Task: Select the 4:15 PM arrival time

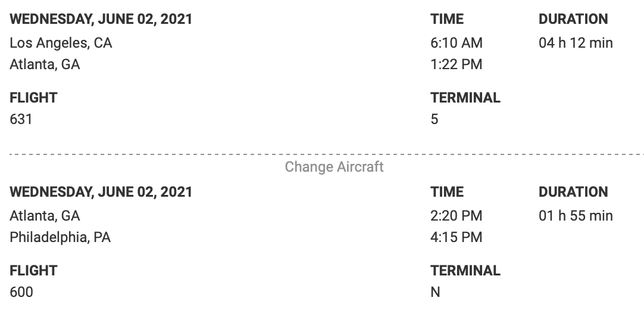Action: tap(457, 237)
